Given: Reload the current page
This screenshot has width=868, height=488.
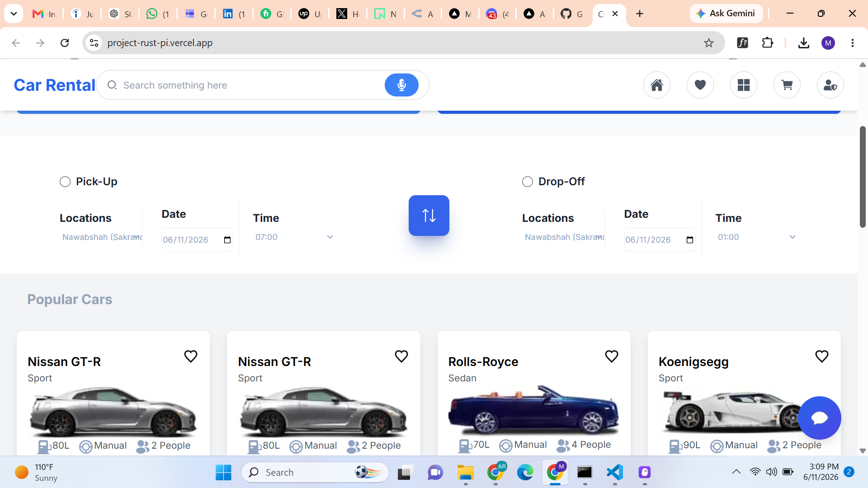Looking at the screenshot, I should (x=65, y=43).
